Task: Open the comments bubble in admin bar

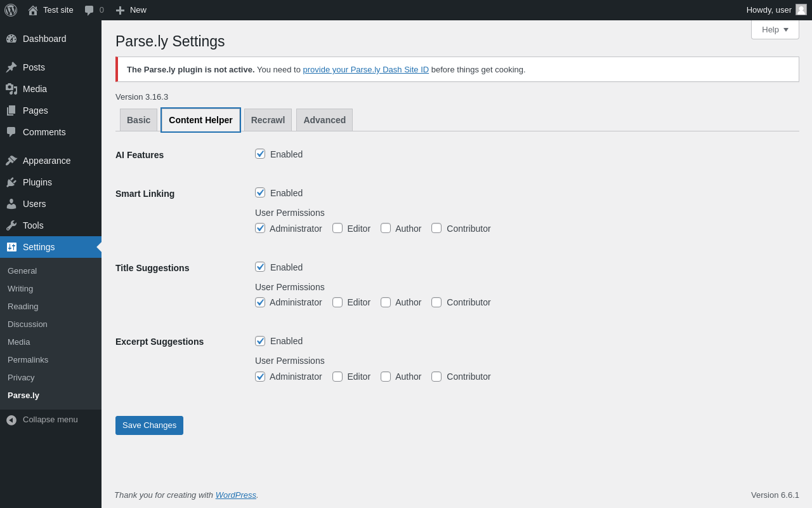Action: pyautogui.click(x=89, y=10)
